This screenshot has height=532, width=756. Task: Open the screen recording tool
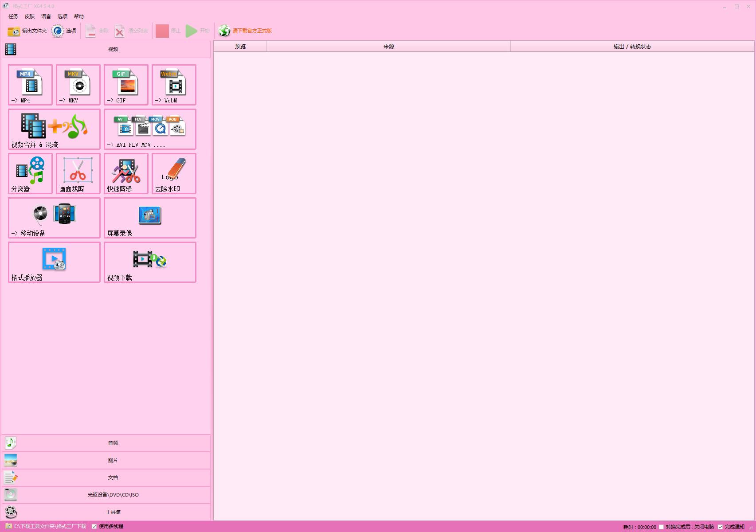(x=150, y=218)
